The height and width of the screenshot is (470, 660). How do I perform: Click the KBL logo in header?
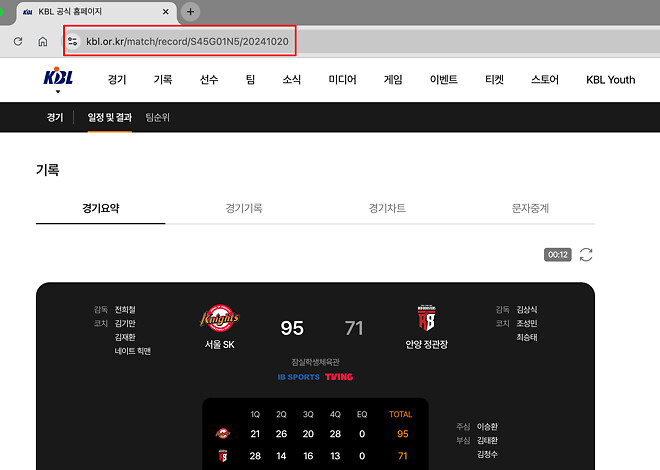coord(58,77)
